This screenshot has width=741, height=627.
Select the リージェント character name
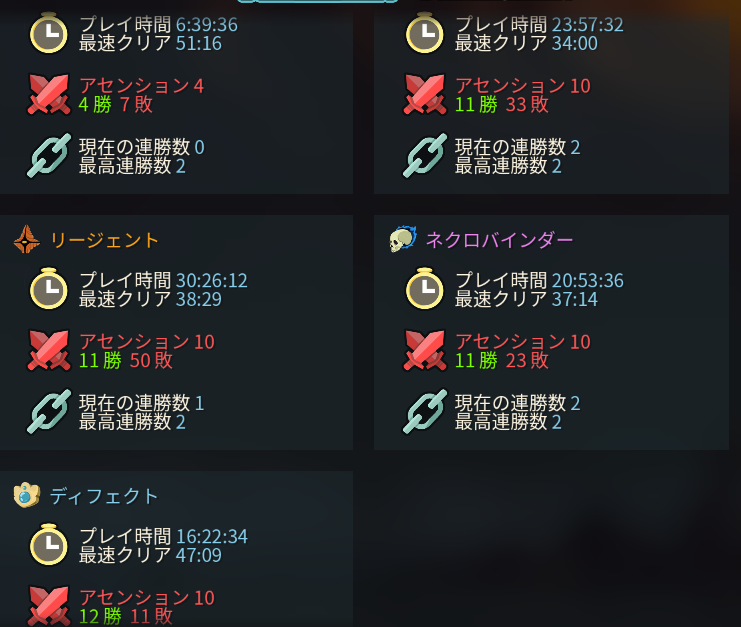coord(104,240)
